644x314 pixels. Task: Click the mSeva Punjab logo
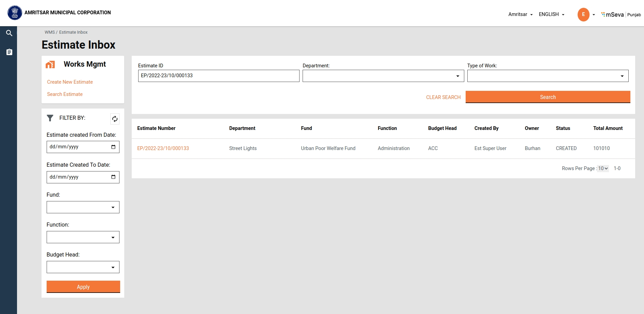coord(621,15)
